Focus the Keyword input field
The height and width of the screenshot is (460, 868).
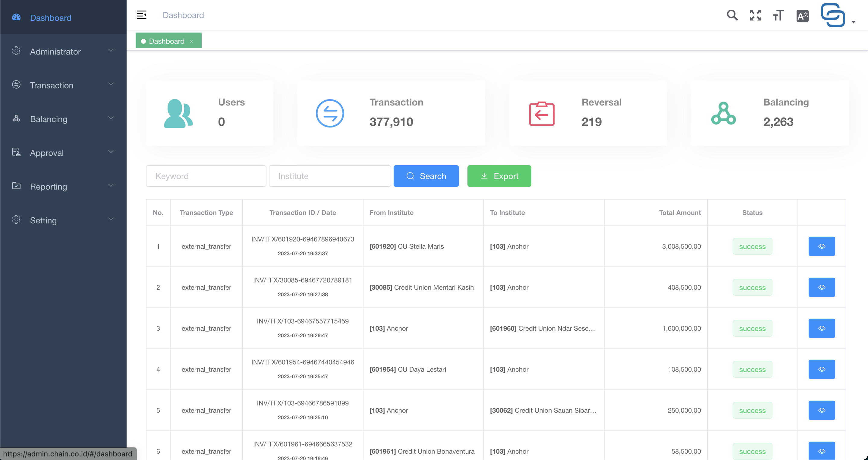tap(206, 176)
